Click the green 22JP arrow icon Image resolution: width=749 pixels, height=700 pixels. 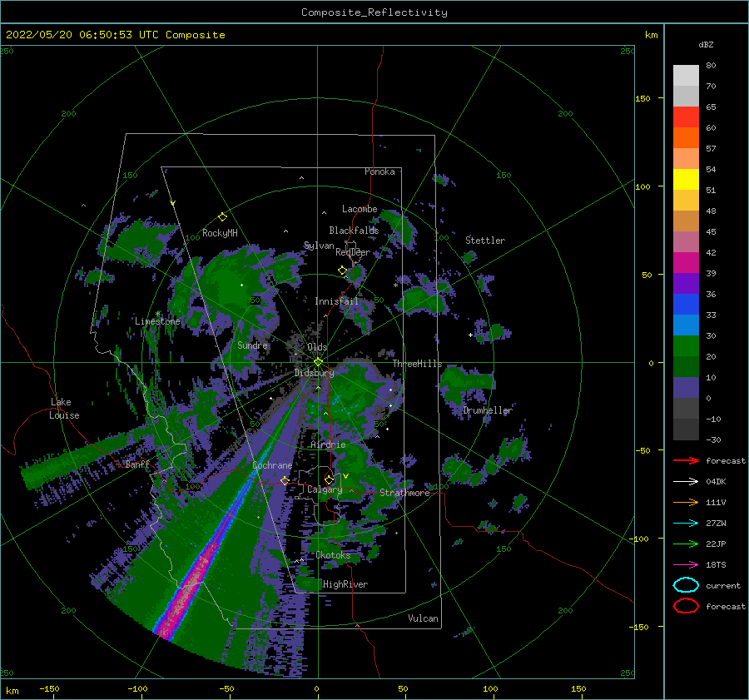point(686,544)
